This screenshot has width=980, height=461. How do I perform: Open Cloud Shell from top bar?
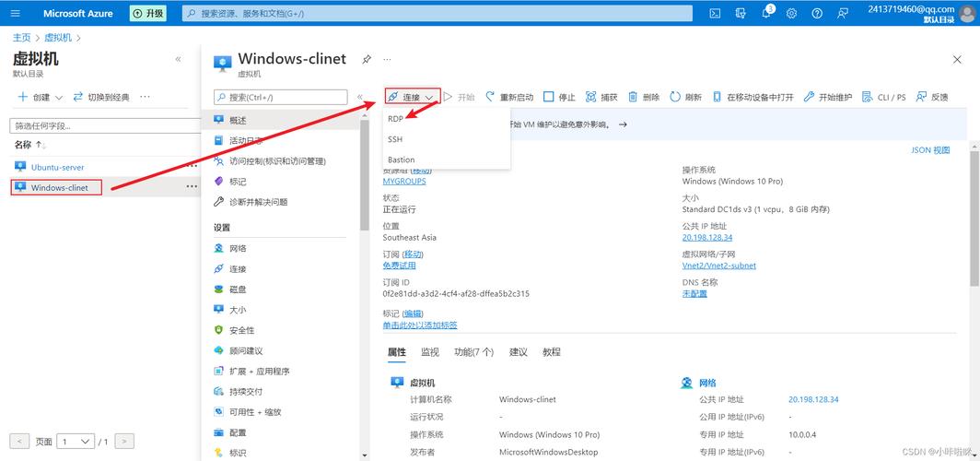pyautogui.click(x=716, y=13)
